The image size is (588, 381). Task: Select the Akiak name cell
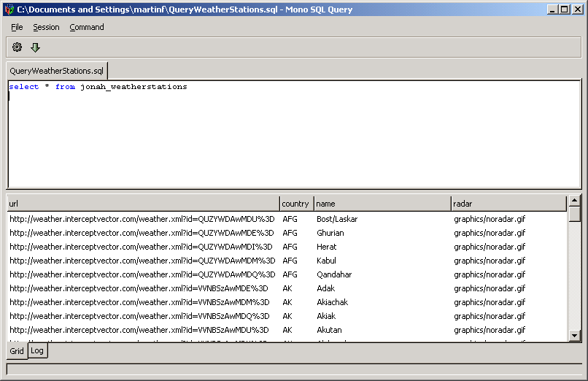pos(326,316)
